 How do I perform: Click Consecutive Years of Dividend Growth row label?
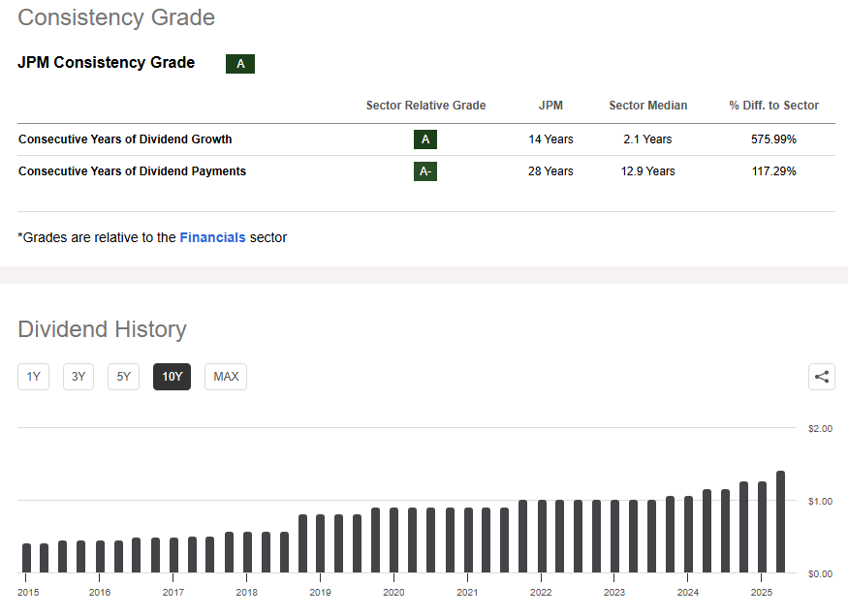coord(125,139)
